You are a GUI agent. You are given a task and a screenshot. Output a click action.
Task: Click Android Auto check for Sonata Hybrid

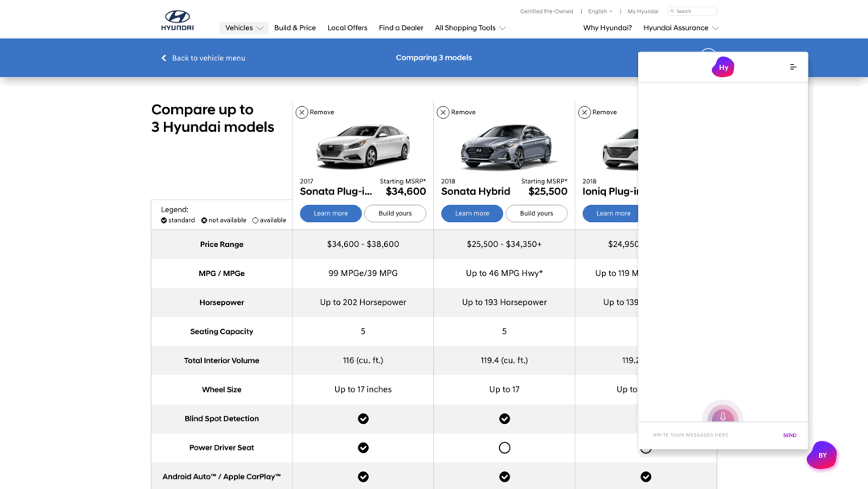pyautogui.click(x=504, y=477)
